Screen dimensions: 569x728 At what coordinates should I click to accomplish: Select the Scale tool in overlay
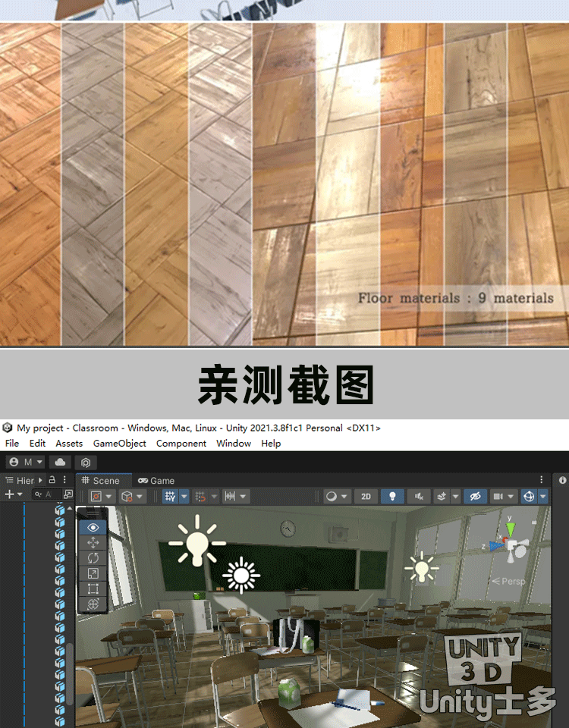93,573
